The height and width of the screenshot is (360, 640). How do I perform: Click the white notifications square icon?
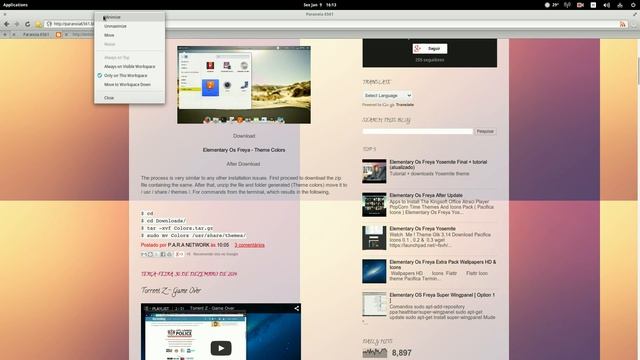593,5
